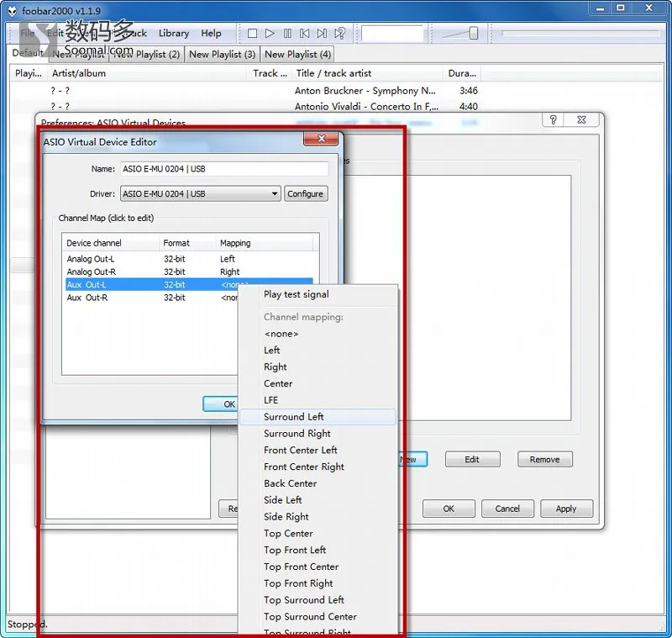Switch to New Playlist (3) tab
The height and width of the screenshot is (638, 672).
click(222, 55)
